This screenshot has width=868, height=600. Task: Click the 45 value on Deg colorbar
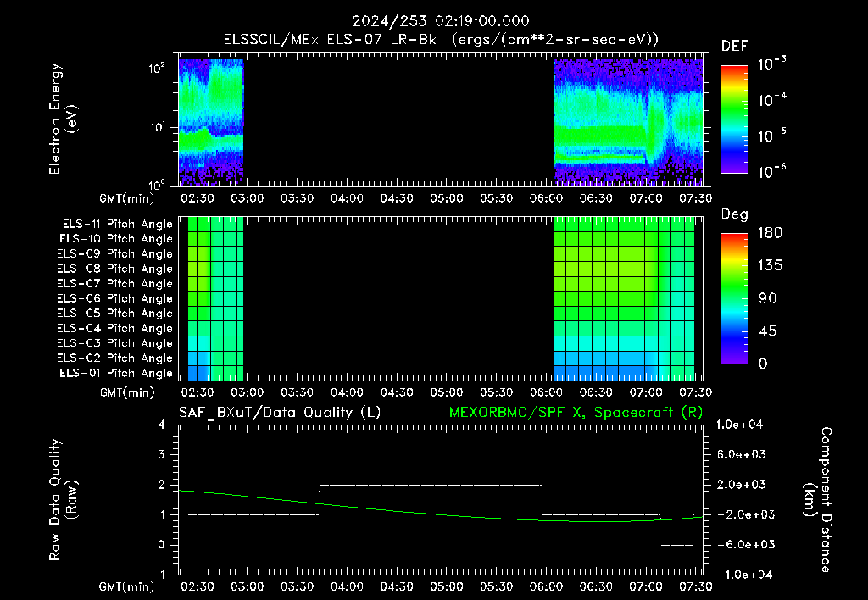[x=768, y=331]
